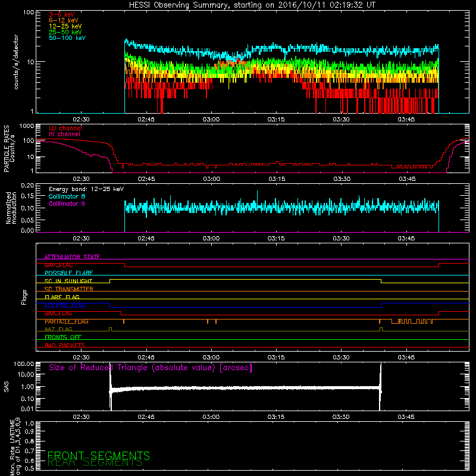Click "02:45" tick under counts/s/detector panel
The width and height of the screenshot is (476, 476).
coord(146,120)
